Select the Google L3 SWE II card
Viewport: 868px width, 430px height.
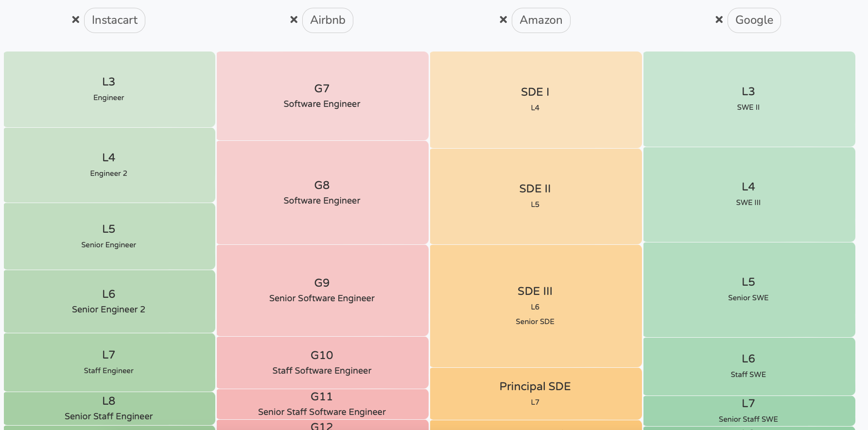pos(748,98)
